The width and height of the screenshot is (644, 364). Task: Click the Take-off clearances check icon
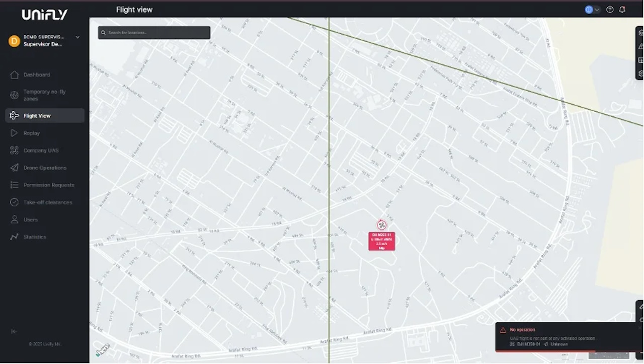[14, 202]
